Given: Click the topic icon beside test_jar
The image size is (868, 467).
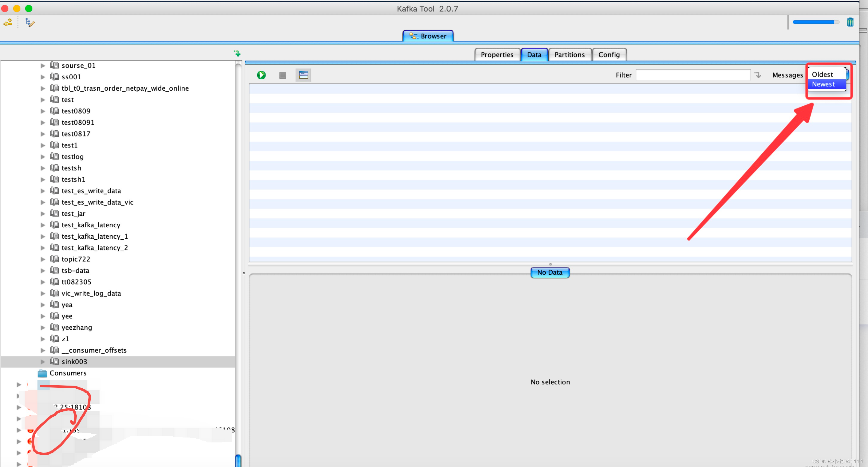Looking at the screenshot, I should point(54,213).
